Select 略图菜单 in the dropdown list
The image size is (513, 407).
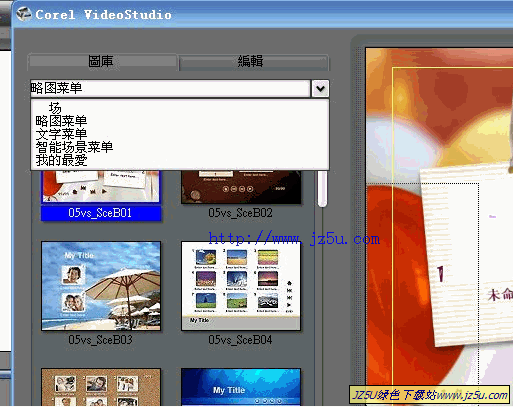click(61, 121)
